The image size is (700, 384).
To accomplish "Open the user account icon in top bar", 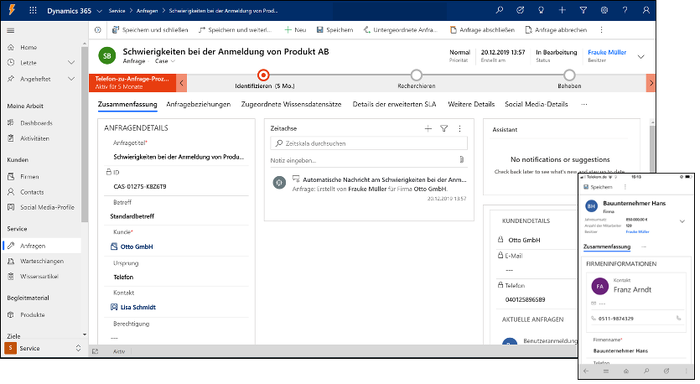I will (x=646, y=10).
